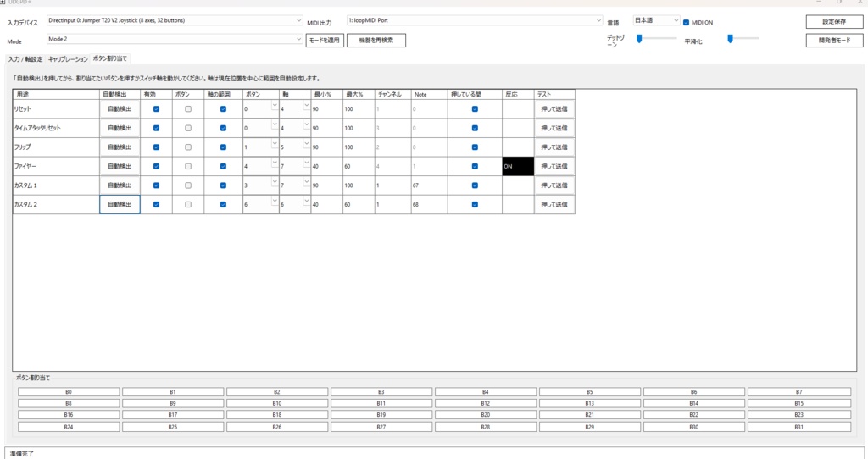The width and height of the screenshot is (868, 459).
Task: Toggle 軸の範囲 checkbox for カスタム 1
Action: 223,185
